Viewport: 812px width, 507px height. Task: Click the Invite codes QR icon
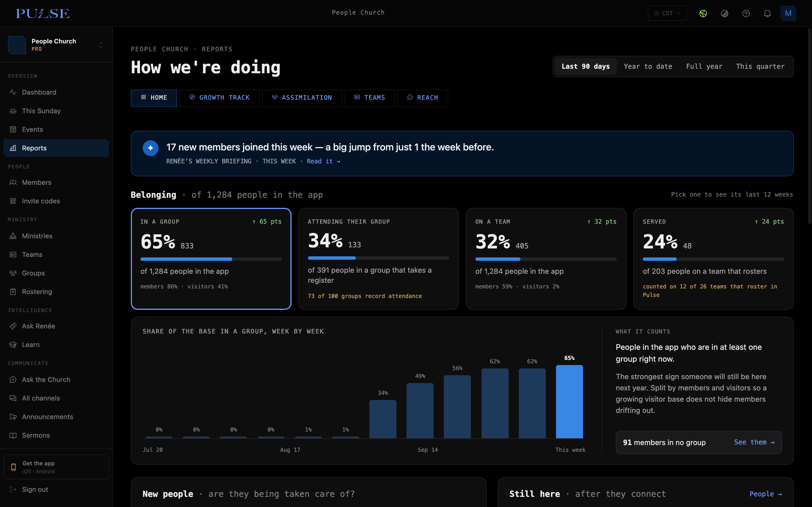[13, 201]
